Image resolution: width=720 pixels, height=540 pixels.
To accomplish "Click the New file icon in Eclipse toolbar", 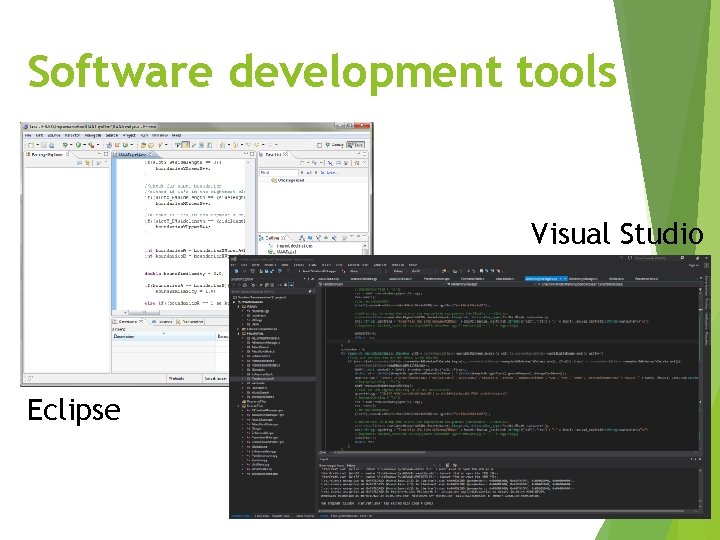I will pyautogui.click(x=31, y=145).
